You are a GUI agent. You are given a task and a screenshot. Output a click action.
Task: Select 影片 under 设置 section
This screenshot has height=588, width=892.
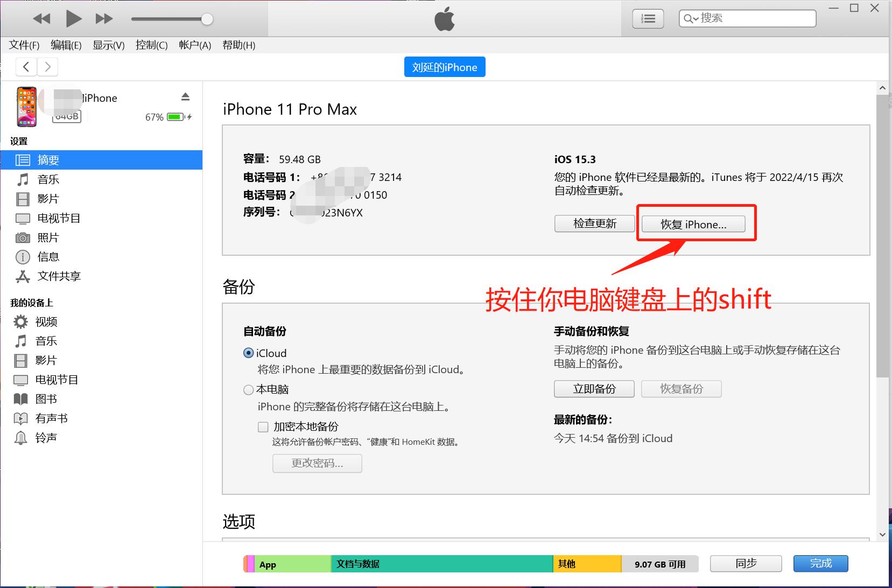point(101,199)
